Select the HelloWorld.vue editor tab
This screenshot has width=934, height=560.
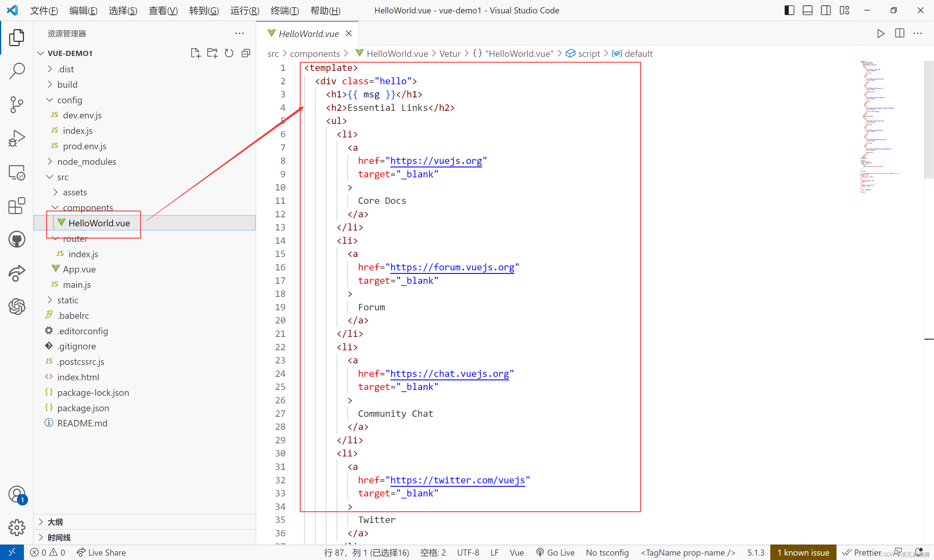(308, 34)
